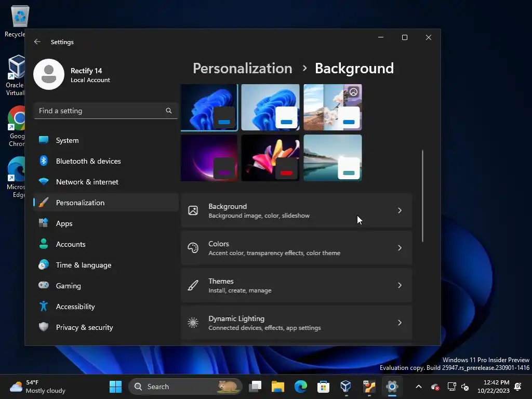532x399 pixels.
Task: Click the volume muted tray icon
Action: [x=465, y=387]
